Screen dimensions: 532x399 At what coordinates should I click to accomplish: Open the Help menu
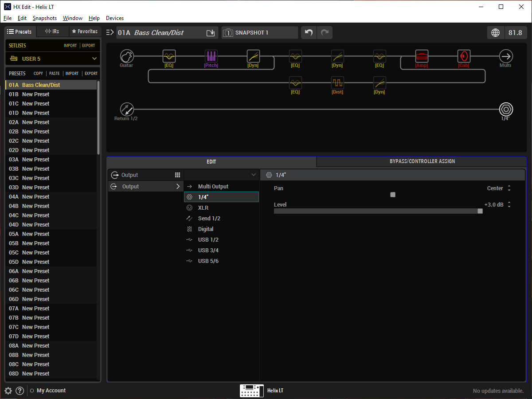coord(94,18)
